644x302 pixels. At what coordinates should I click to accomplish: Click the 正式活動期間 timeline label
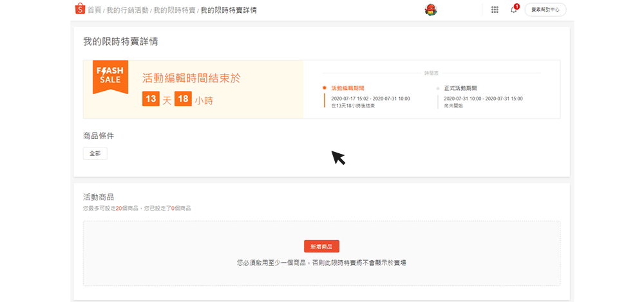click(x=460, y=88)
